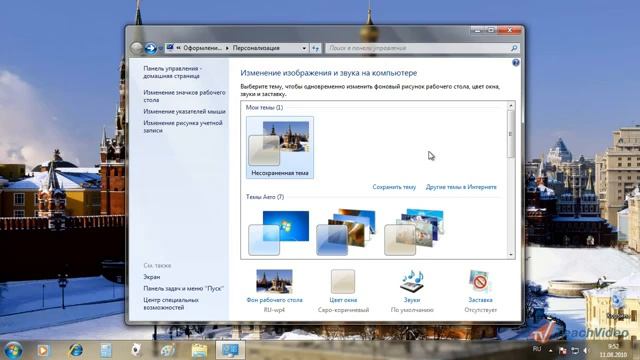The width and height of the screenshot is (640, 360).
Task: Open Фон рабочего стола settings icon
Action: pos(274,281)
